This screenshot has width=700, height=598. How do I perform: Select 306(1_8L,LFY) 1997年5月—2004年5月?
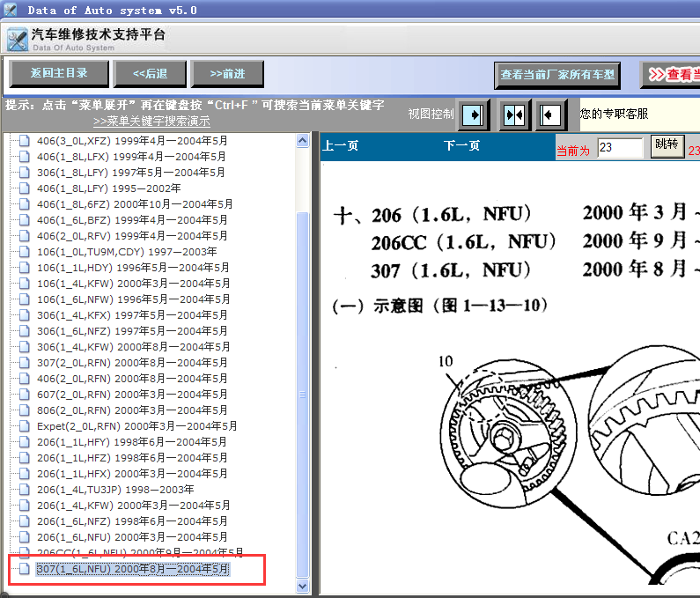pos(131,173)
